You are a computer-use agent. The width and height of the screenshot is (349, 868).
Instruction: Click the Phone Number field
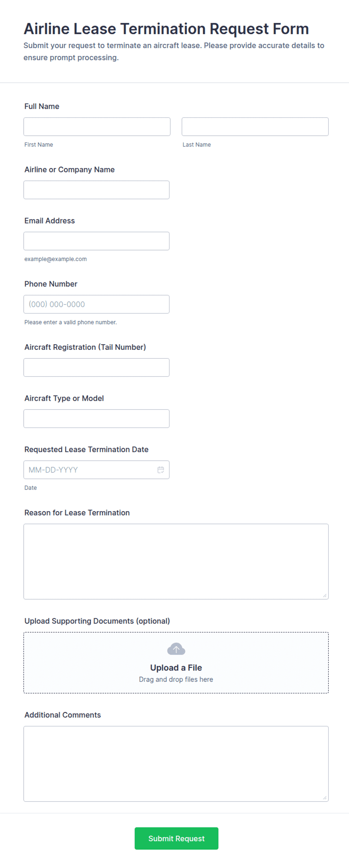[x=96, y=304]
